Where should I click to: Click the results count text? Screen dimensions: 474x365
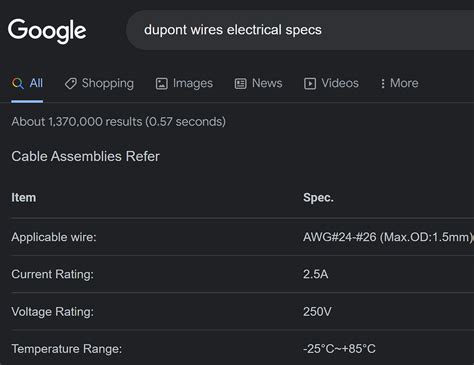119,122
